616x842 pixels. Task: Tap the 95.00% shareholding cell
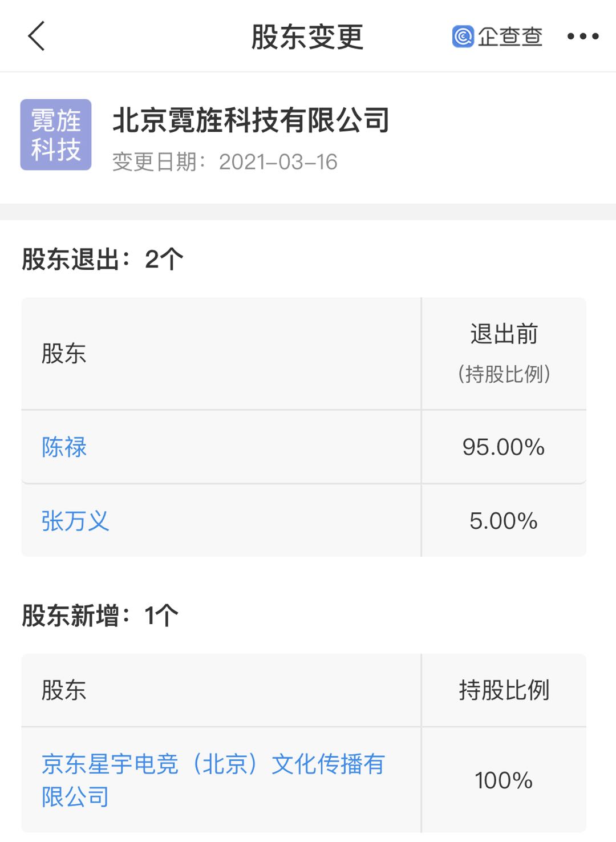504,447
